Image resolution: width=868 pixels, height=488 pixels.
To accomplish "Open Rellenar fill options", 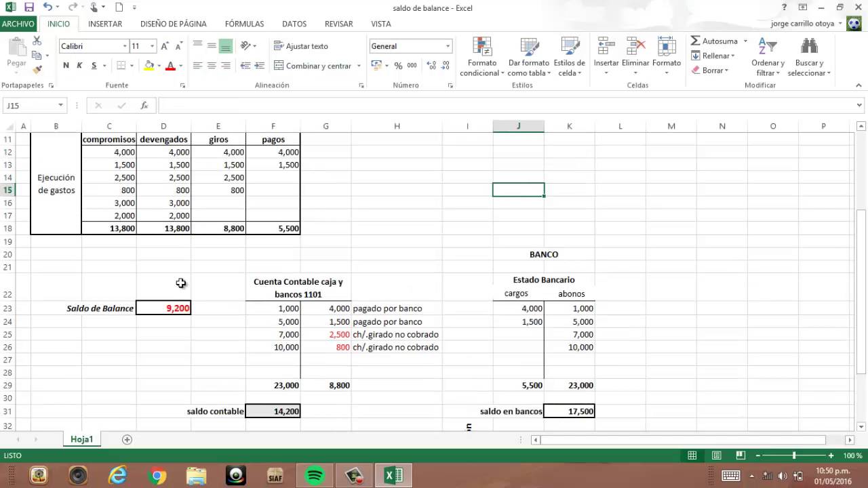I will point(713,56).
